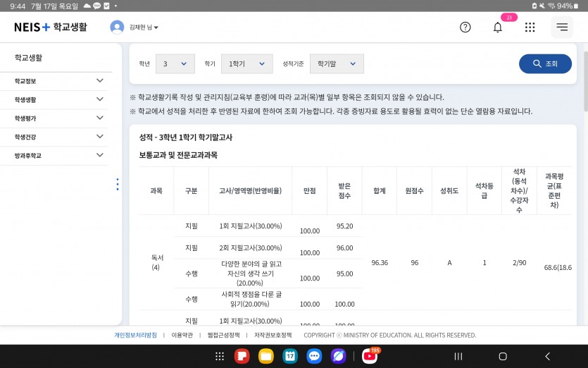The image size is (588, 368).
Task: Click the 96.36 total cell
Action: (x=379, y=262)
